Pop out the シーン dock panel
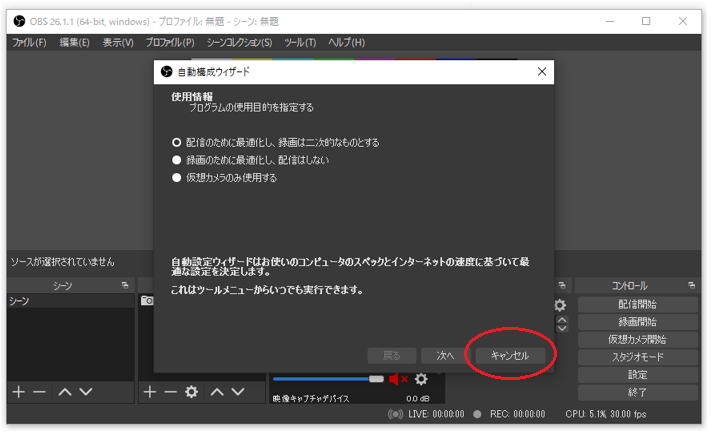 point(125,286)
